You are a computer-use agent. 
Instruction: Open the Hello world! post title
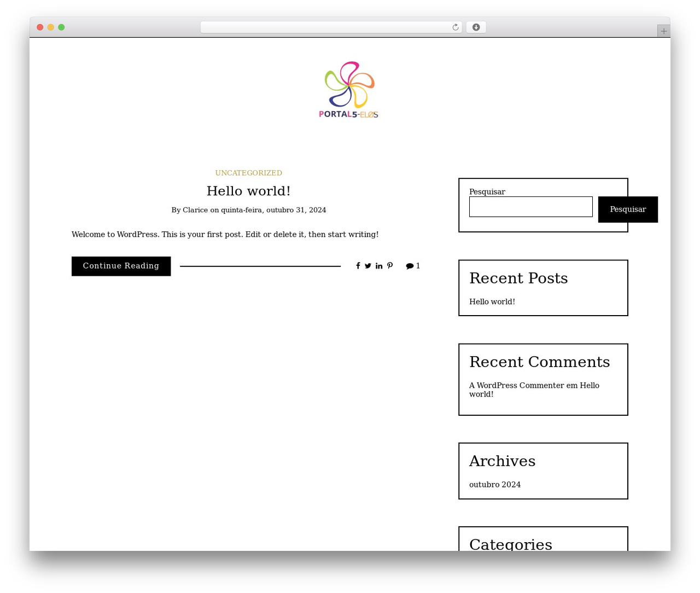pos(249,191)
